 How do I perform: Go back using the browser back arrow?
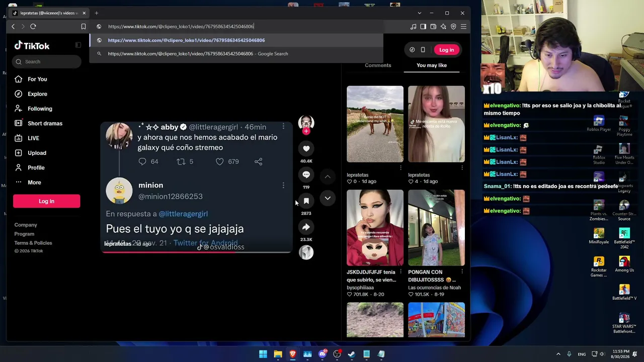point(13,26)
